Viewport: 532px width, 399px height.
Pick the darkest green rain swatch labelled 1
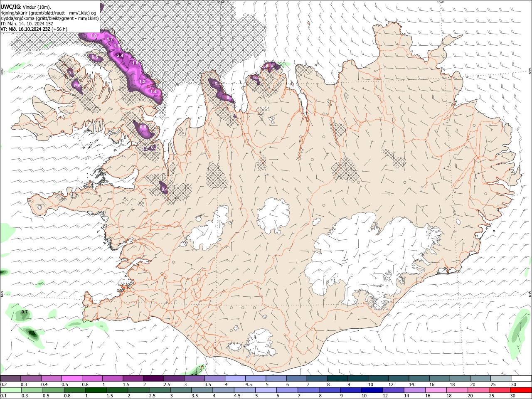point(95,390)
